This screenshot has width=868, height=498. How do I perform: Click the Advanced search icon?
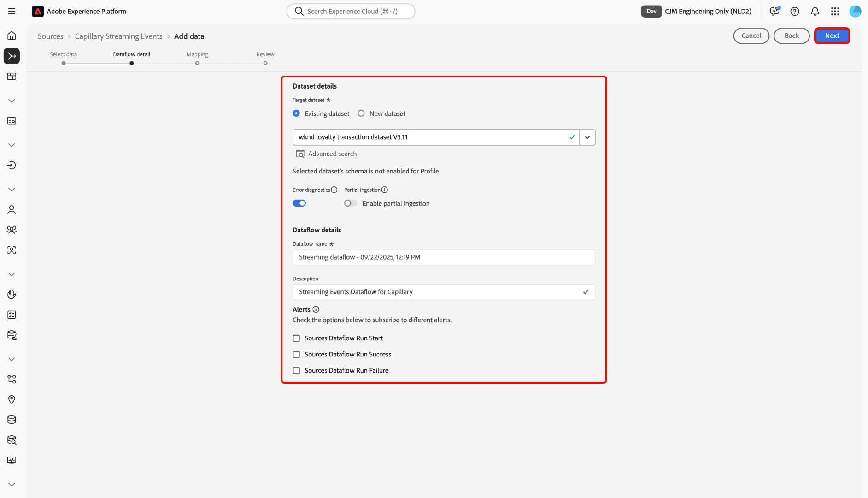(x=300, y=154)
